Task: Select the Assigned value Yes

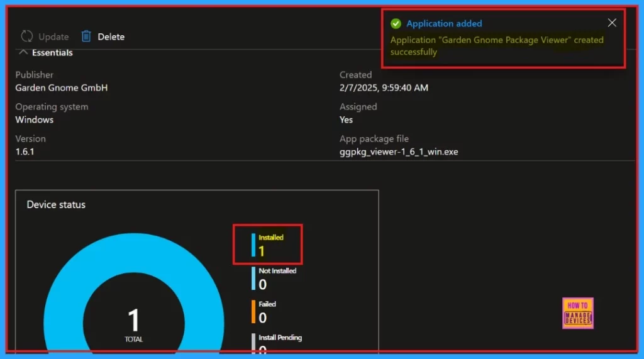Action: pos(346,120)
